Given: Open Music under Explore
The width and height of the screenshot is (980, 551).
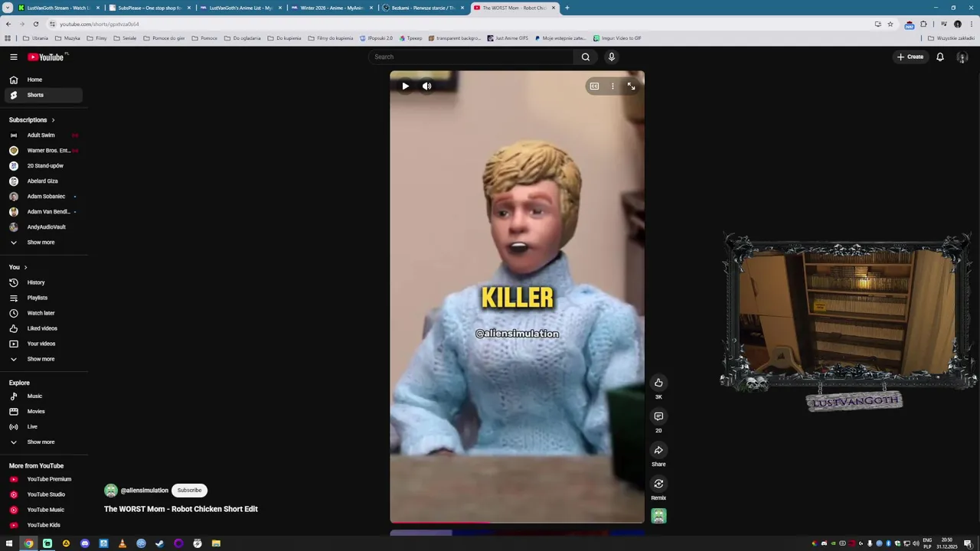Looking at the screenshot, I should coord(42,396).
